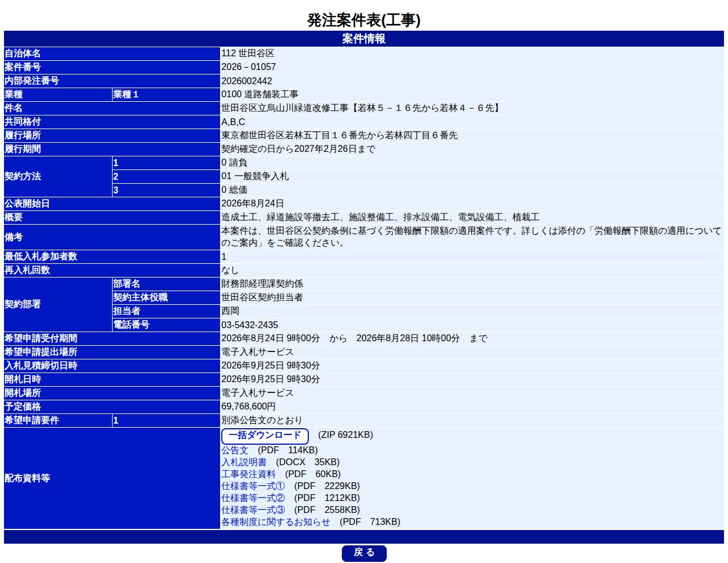Click the 共同格付 value A,B,C

click(x=233, y=122)
